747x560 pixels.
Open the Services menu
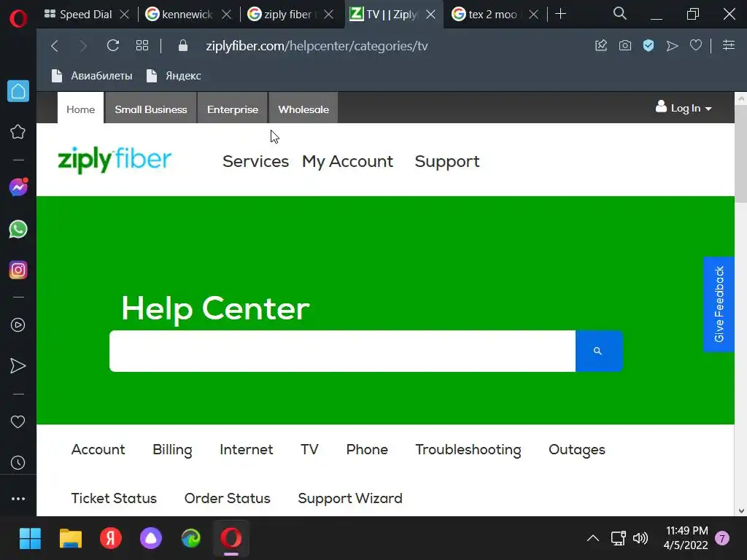[255, 161]
